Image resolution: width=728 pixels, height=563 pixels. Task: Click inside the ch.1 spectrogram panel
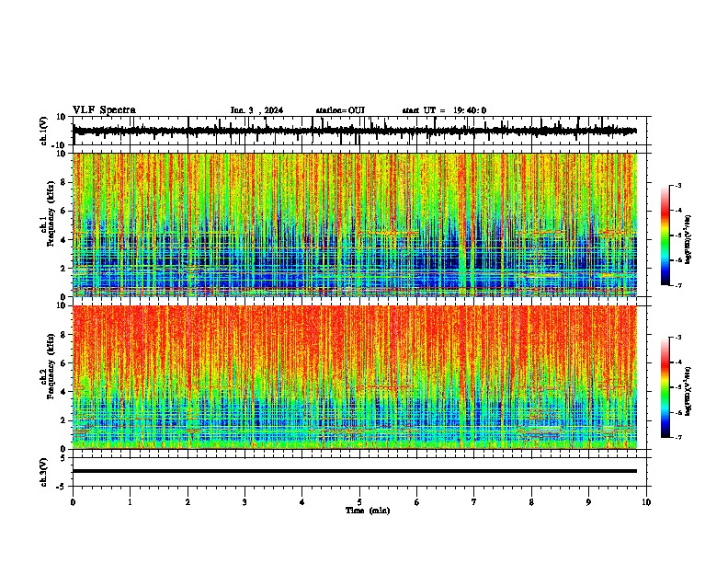tap(355, 224)
